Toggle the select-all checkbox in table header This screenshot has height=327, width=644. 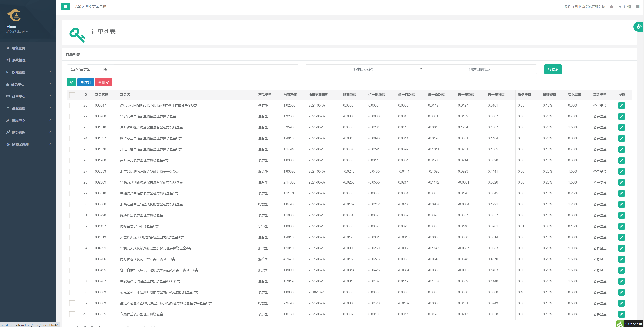coord(72,95)
